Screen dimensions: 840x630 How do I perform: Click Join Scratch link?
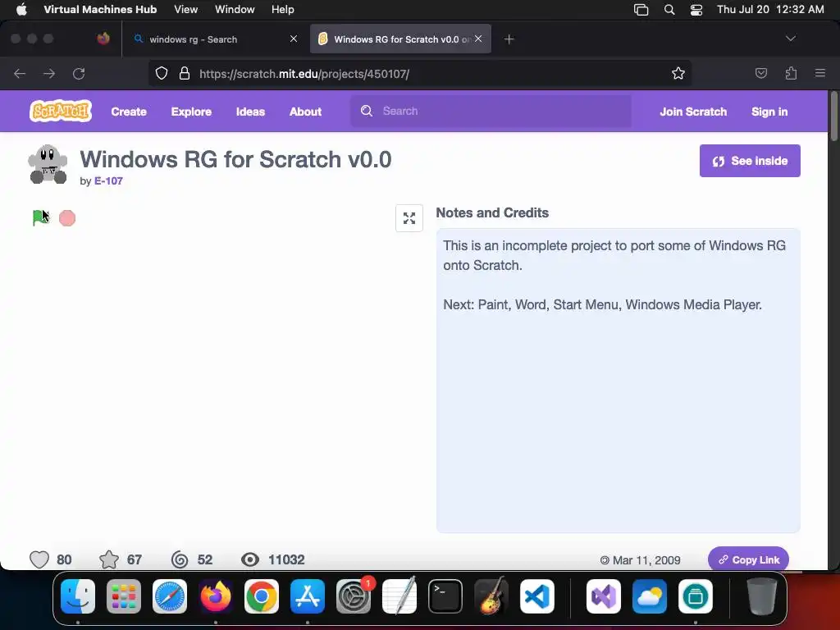693,112
